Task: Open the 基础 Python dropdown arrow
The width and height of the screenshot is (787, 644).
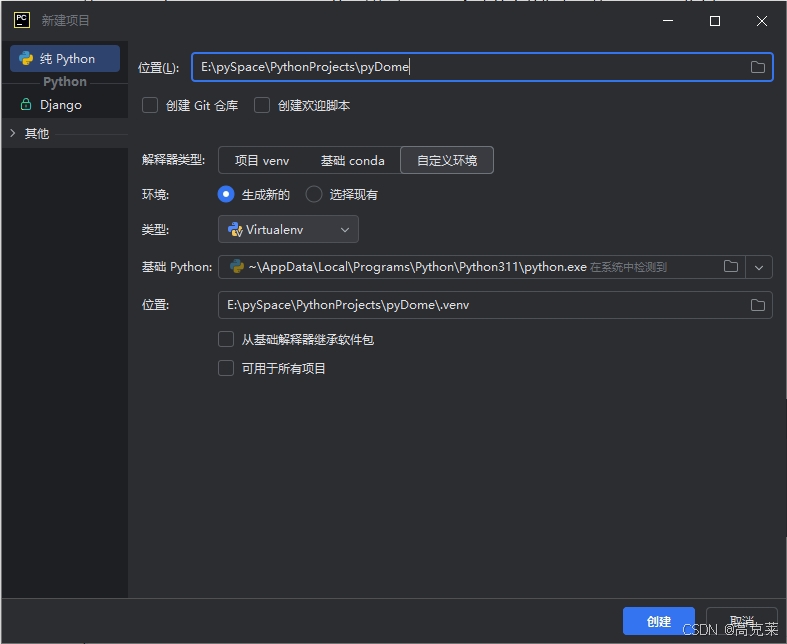Action: click(758, 267)
